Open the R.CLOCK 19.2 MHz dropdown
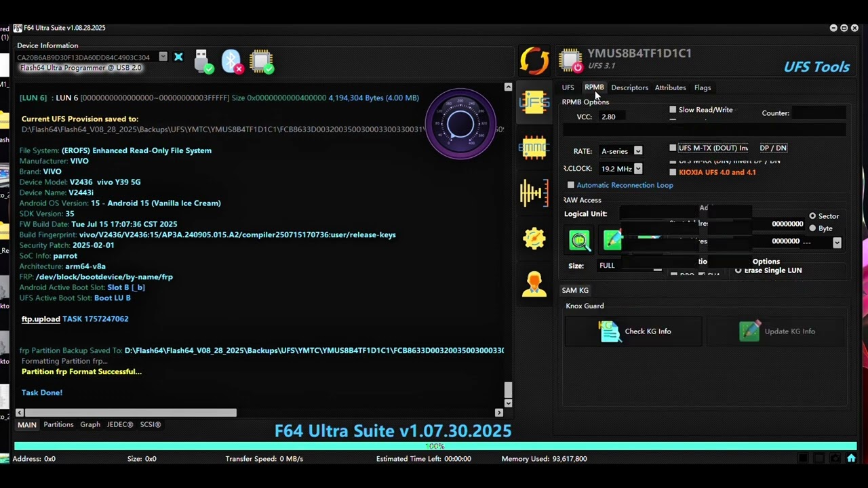 pyautogui.click(x=637, y=169)
